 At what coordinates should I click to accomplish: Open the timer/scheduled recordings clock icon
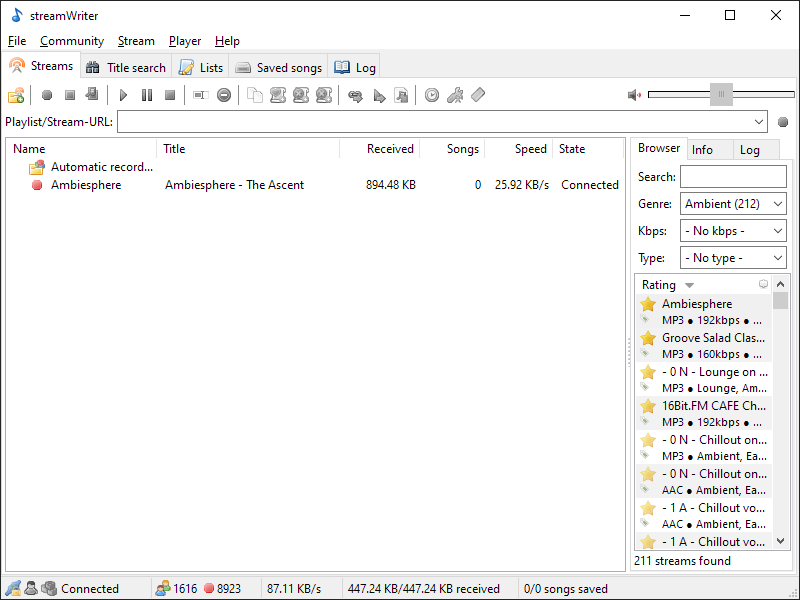(431, 95)
